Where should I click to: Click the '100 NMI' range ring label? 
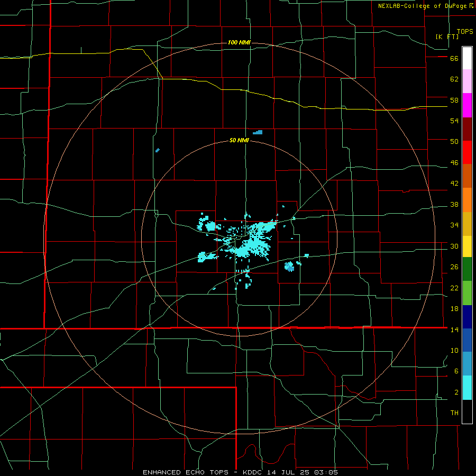point(239,42)
